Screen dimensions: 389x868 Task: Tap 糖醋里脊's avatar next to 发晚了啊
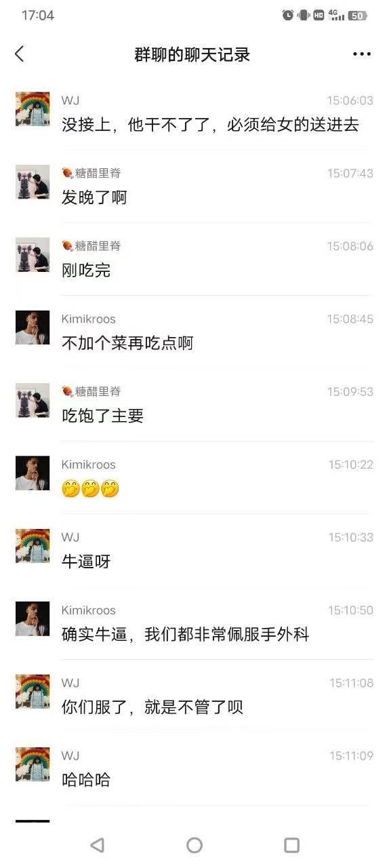(33, 182)
